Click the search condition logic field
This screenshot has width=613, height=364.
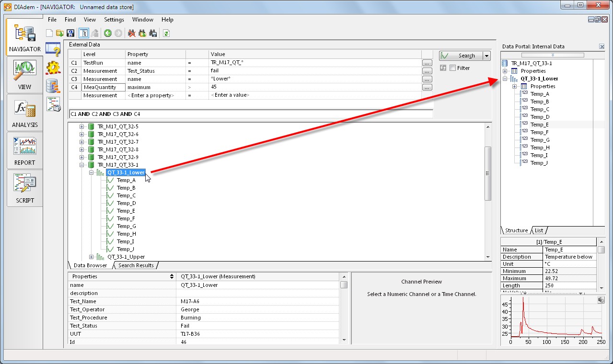pos(251,114)
